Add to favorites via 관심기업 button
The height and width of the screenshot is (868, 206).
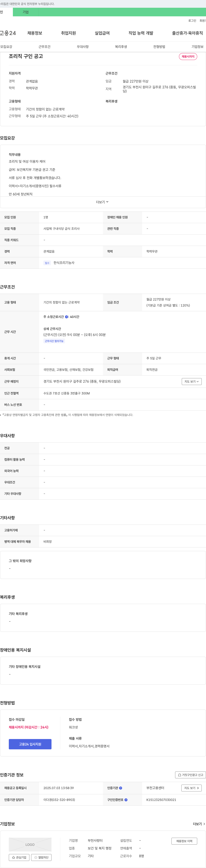coord(19,857)
